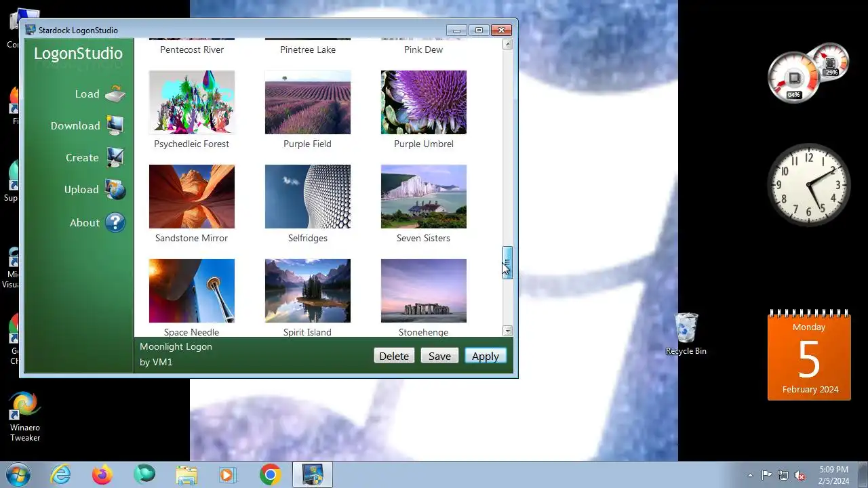Open the media player taskbar icon
Image resolution: width=868 pixels, height=488 pixels.
[x=228, y=474]
